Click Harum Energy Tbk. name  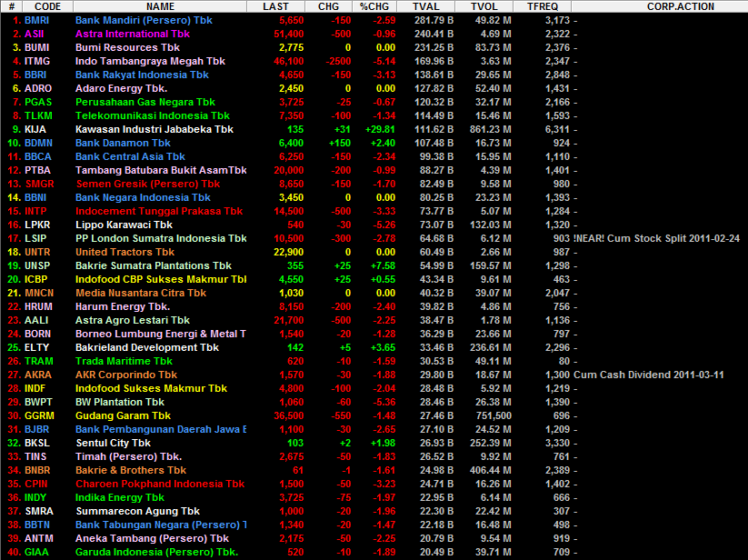[123, 306]
